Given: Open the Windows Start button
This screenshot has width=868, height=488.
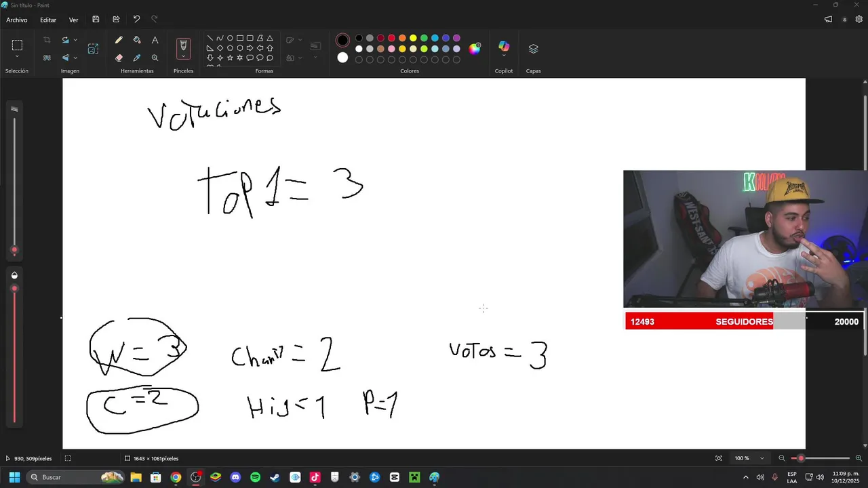Looking at the screenshot, I should [x=14, y=477].
